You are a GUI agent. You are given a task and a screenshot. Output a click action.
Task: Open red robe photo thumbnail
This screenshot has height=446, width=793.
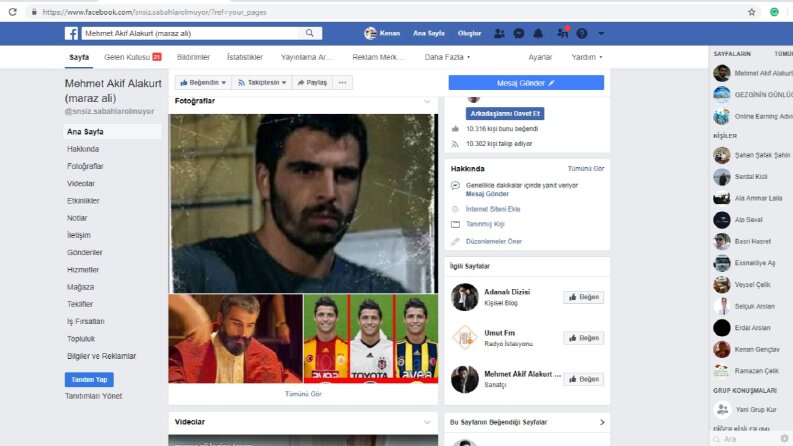tap(236, 339)
